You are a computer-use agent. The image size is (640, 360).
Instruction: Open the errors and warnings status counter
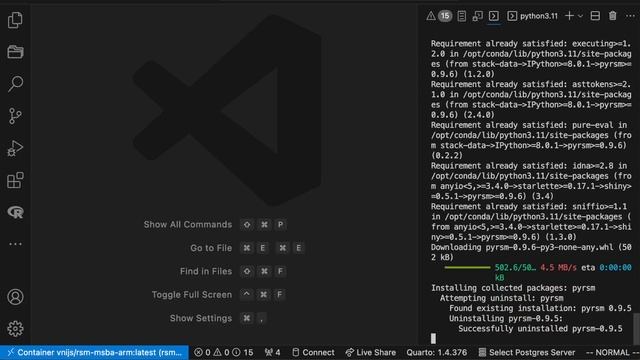223,352
